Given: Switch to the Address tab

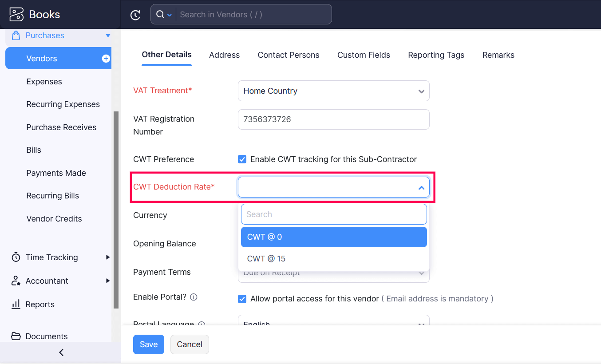Looking at the screenshot, I should pyautogui.click(x=224, y=55).
